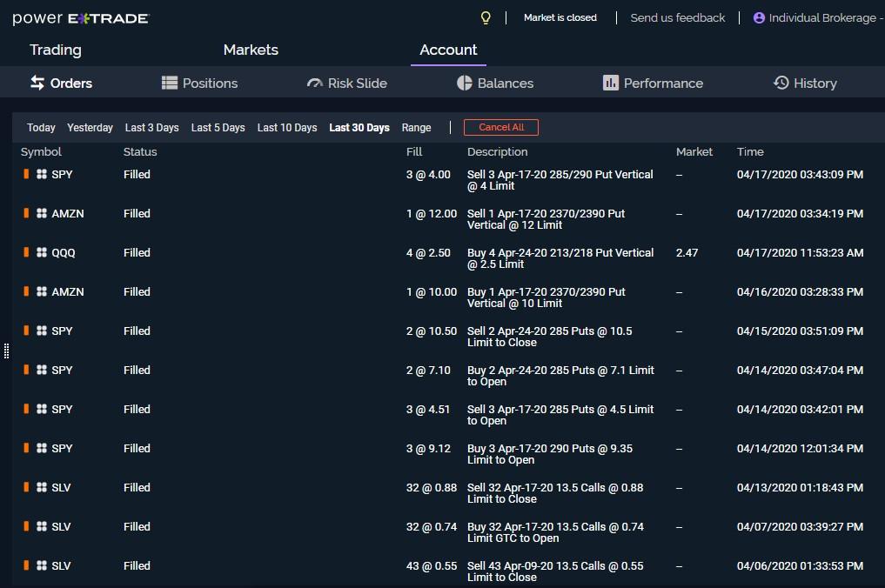Click the Symbol column header
Viewport: 885px width, 588px height.
coord(41,152)
